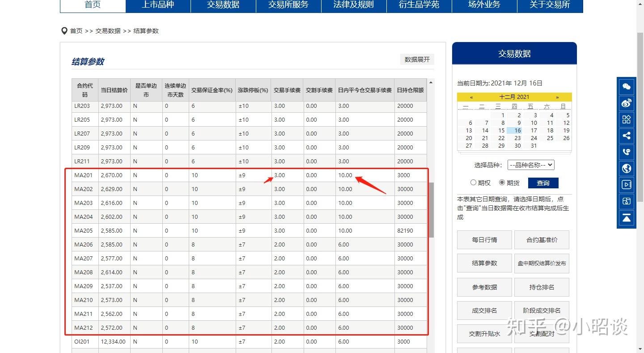Select the globe icon in the sidebar
This screenshot has height=353, width=644.
point(626,169)
